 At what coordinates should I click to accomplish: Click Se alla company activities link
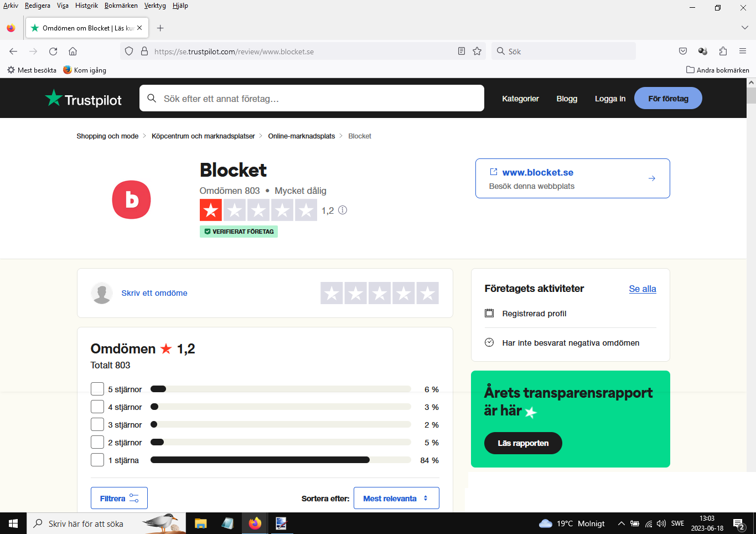pos(643,289)
